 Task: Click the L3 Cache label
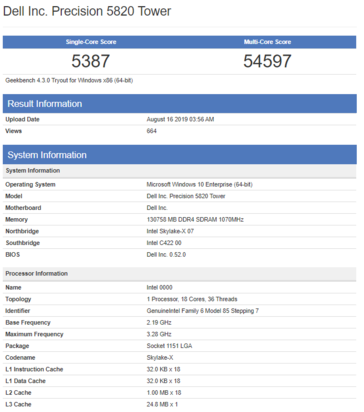(18, 404)
